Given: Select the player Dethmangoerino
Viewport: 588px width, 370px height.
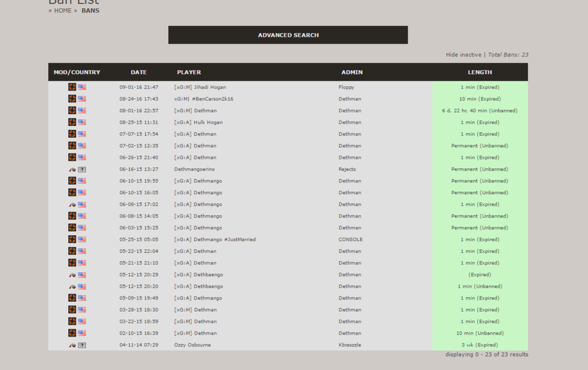Looking at the screenshot, I should (194, 169).
